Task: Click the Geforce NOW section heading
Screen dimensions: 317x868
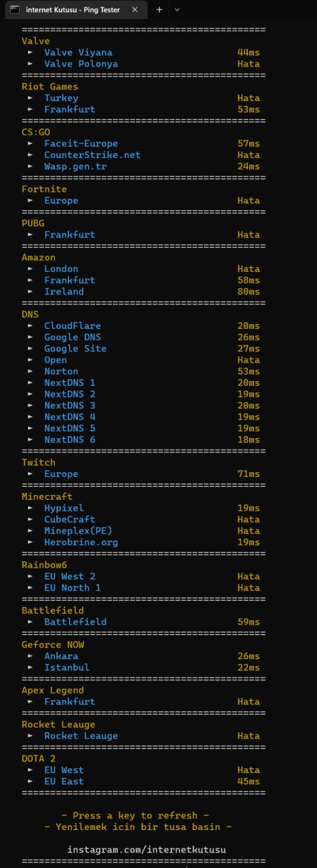Action: pyautogui.click(x=53, y=645)
